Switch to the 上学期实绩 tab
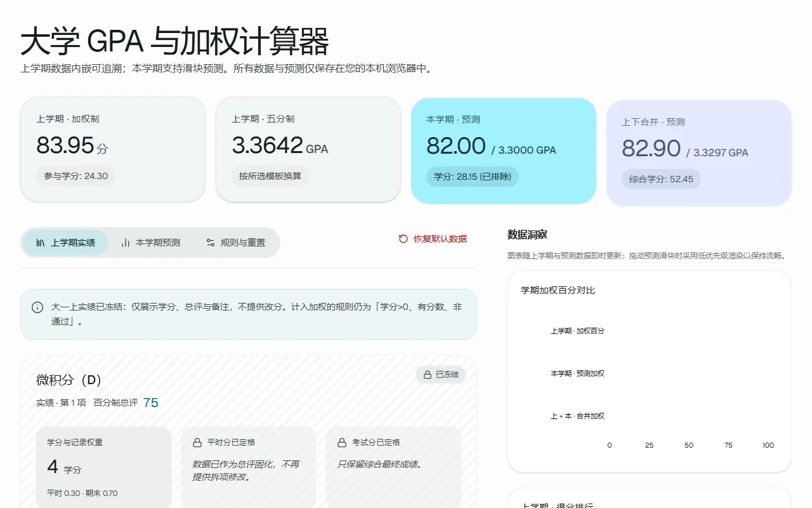The image size is (812, 508). (65, 243)
